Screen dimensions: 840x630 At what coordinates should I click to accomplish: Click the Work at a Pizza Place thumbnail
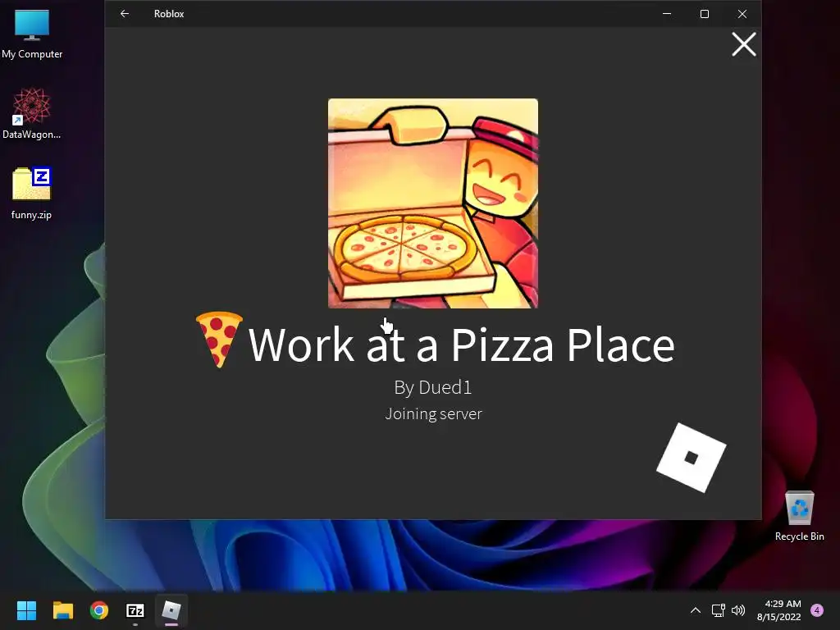click(433, 203)
